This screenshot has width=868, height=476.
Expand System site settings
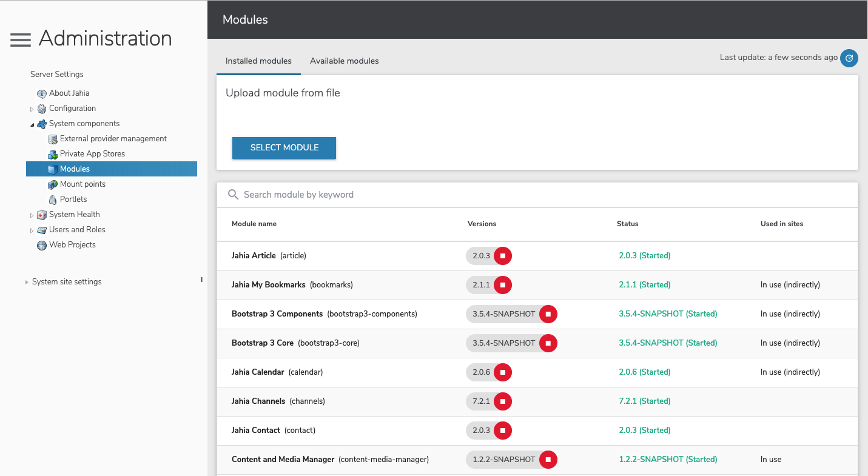click(27, 281)
